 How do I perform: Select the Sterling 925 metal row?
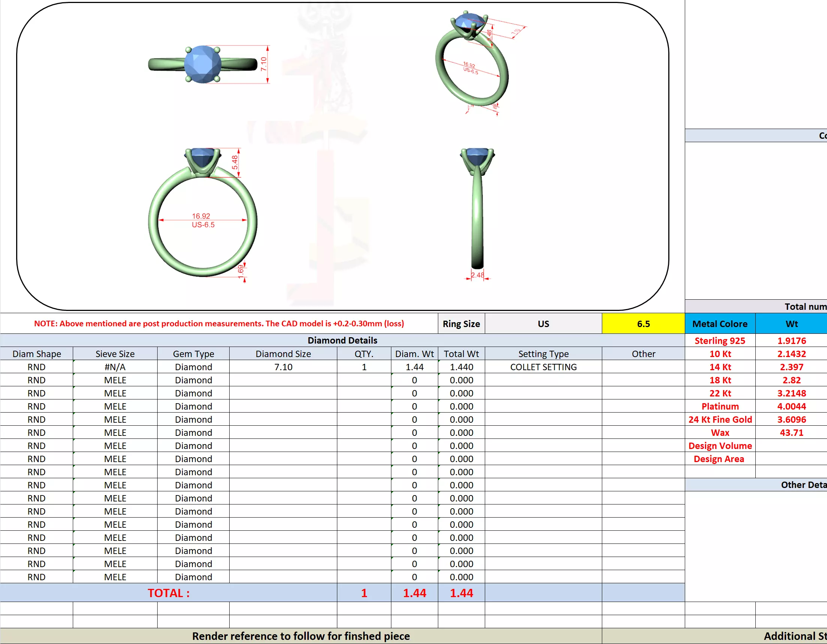pos(719,341)
